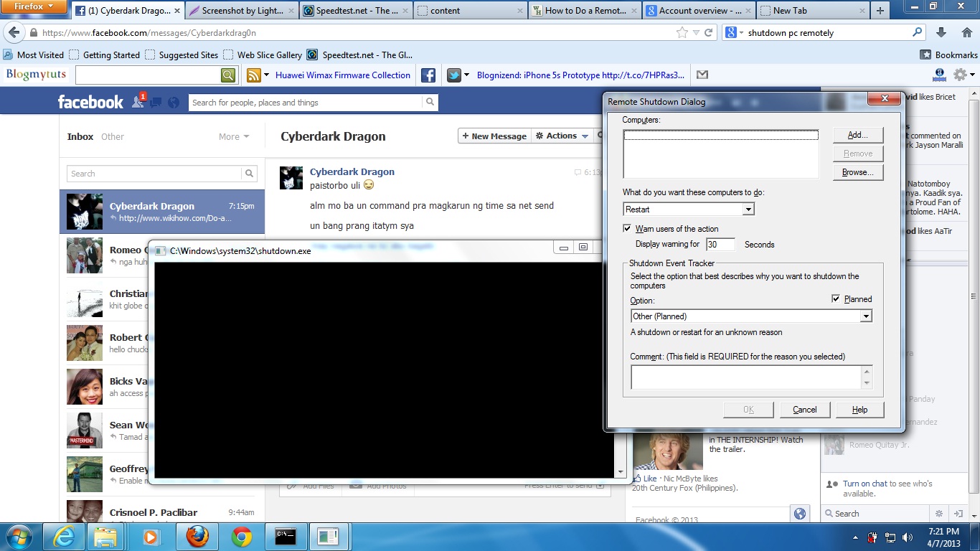
Task: Click volume speaker icon in tray
Action: (908, 537)
